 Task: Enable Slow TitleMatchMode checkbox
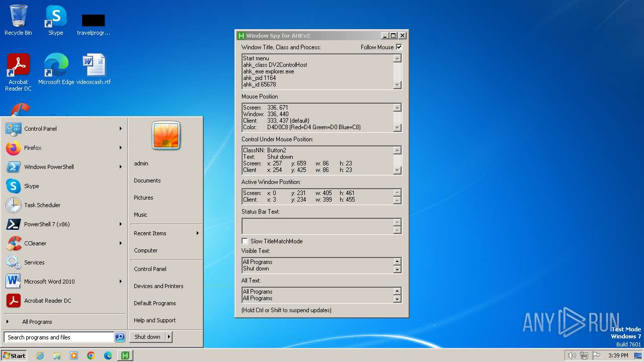click(245, 241)
